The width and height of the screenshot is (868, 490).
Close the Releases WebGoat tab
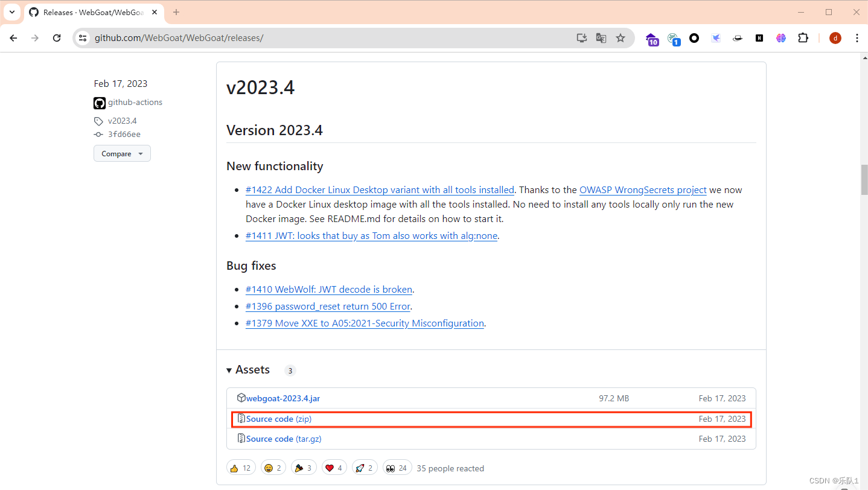click(155, 12)
